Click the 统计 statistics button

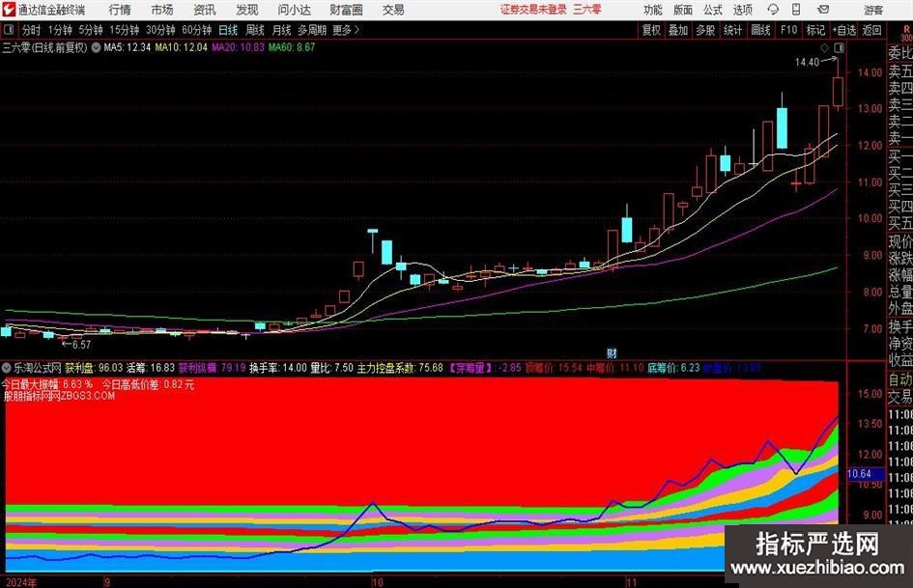732,30
